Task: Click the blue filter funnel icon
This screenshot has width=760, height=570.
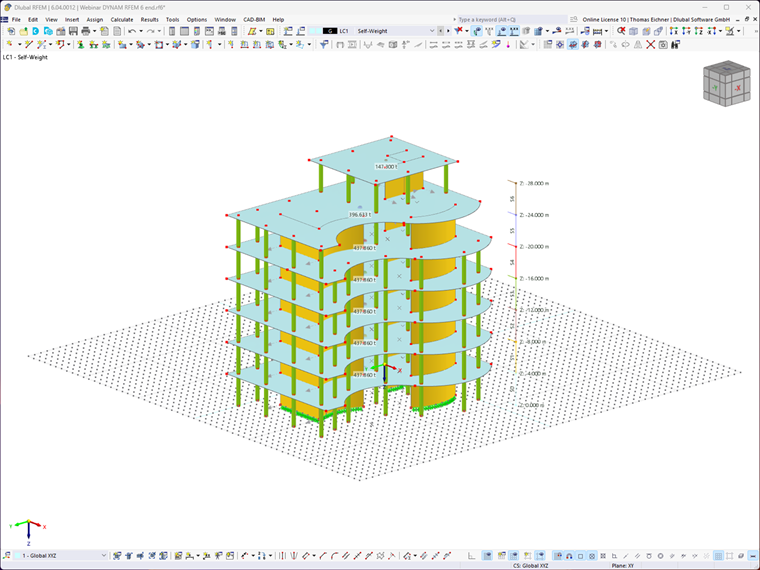Action: pyautogui.click(x=324, y=45)
